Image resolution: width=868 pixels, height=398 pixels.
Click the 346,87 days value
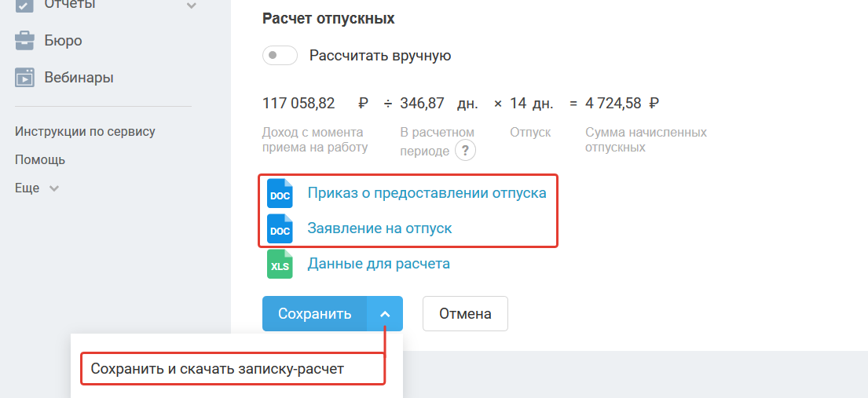(423, 103)
